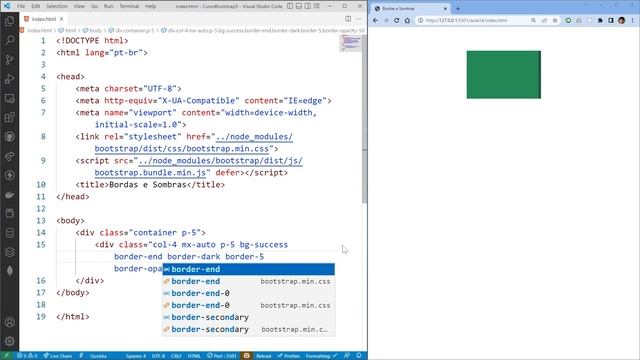Viewport: 640px width, 360px height.
Task: Choose border-end from bootstrap.min.css suggestion
Action: 249,281
